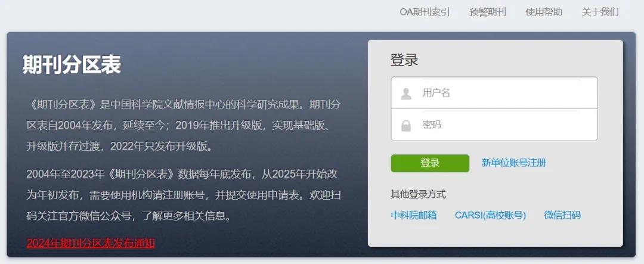Open the OA期刊索引 menu item
The image size is (644, 264).
(425, 12)
